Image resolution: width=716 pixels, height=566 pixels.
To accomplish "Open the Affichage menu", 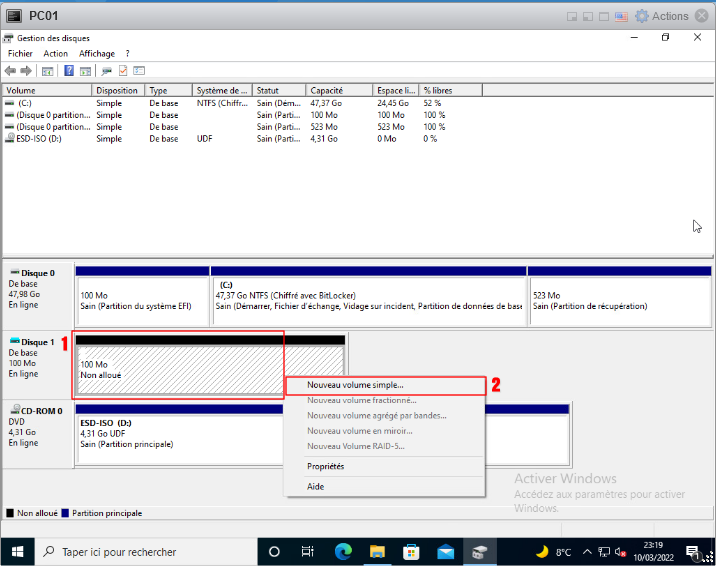I will 97,53.
